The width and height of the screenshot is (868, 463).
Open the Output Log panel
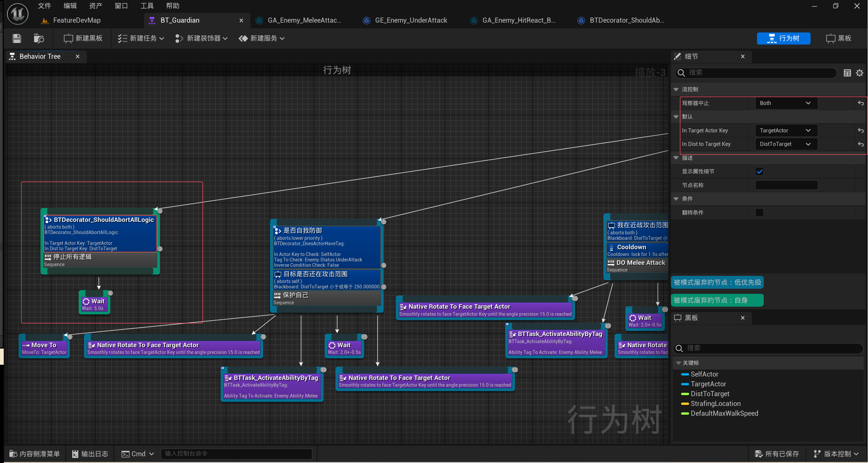[x=90, y=454]
